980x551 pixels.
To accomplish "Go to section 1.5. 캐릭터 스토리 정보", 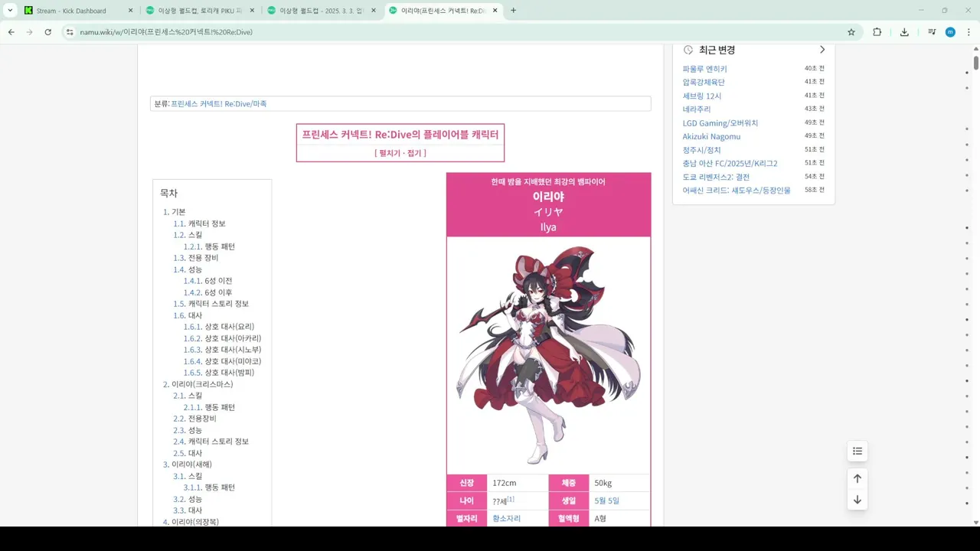I will pyautogui.click(x=211, y=304).
